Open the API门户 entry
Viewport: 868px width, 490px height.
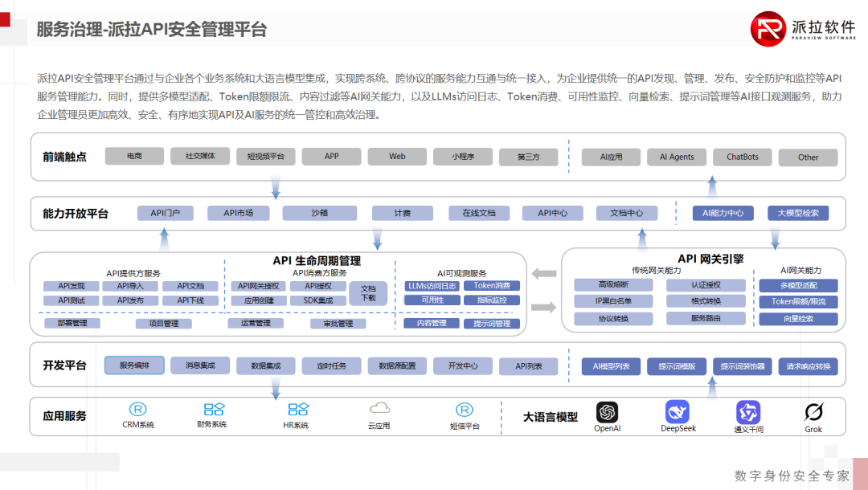[x=164, y=212]
